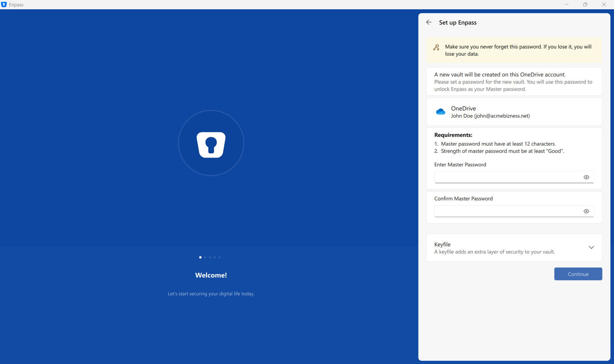This screenshot has width=614, height=364.
Task: Minimize the Enpass window
Action: pyautogui.click(x=566, y=4)
